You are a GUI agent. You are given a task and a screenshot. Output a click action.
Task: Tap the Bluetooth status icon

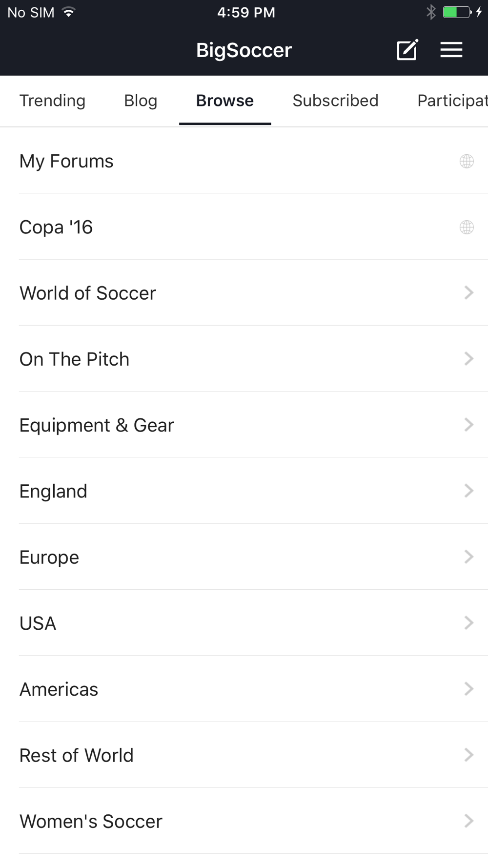431,12
